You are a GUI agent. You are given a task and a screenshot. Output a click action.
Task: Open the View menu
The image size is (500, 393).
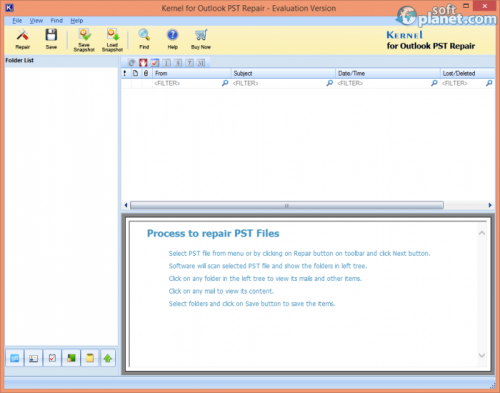pos(36,21)
